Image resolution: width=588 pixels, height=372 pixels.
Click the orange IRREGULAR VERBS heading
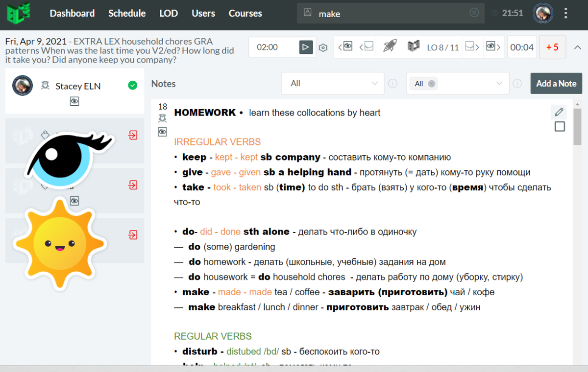[x=217, y=142]
